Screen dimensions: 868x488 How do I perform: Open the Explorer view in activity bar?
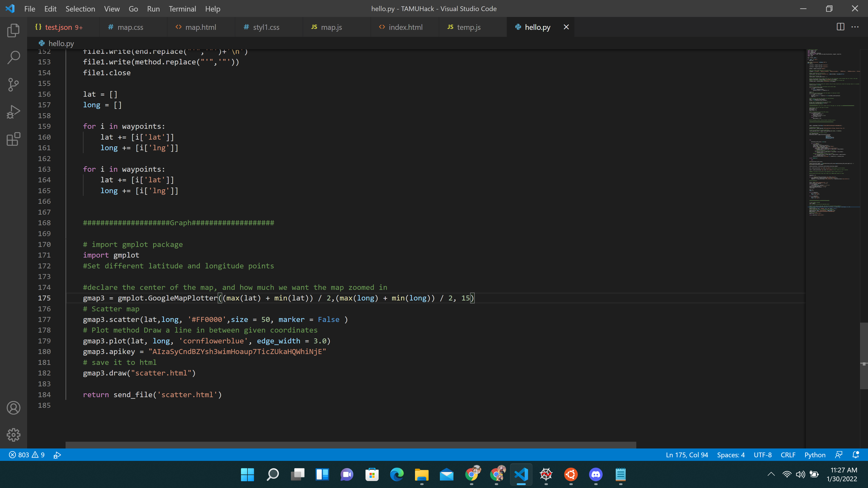click(x=14, y=31)
